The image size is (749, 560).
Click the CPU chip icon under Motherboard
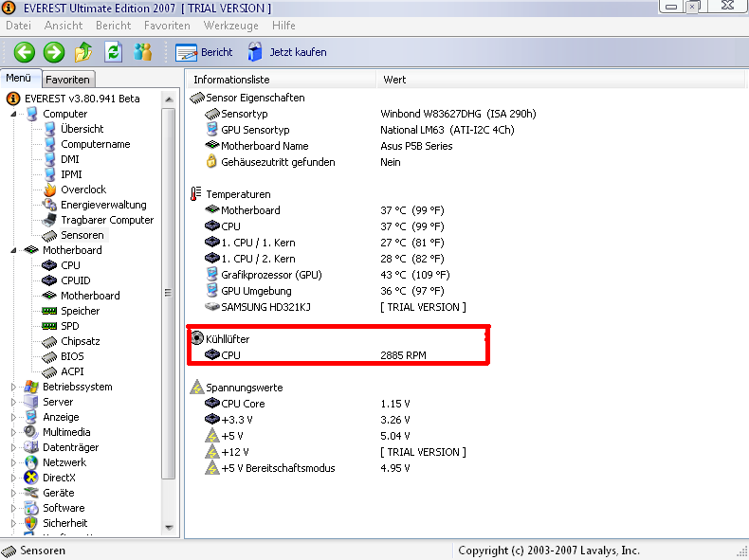pyautogui.click(x=49, y=265)
